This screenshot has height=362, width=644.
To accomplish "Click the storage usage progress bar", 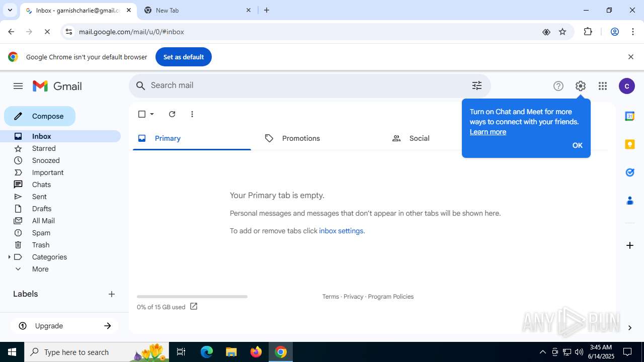I will coord(192,297).
